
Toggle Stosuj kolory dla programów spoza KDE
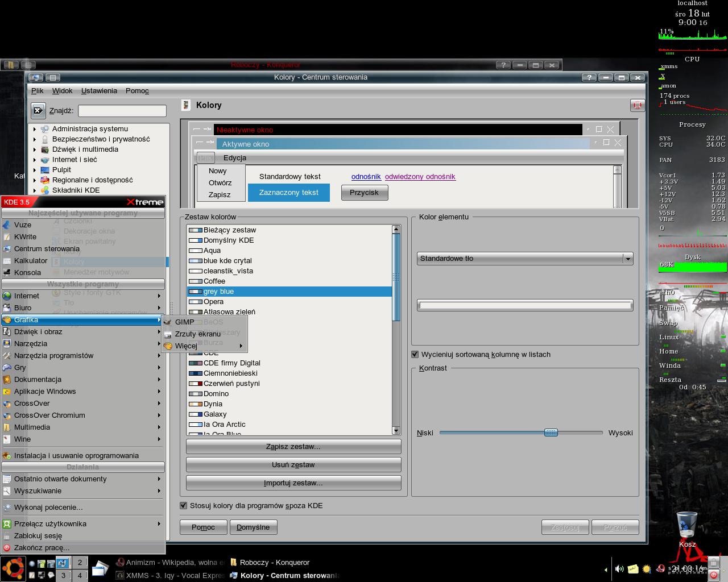click(184, 505)
